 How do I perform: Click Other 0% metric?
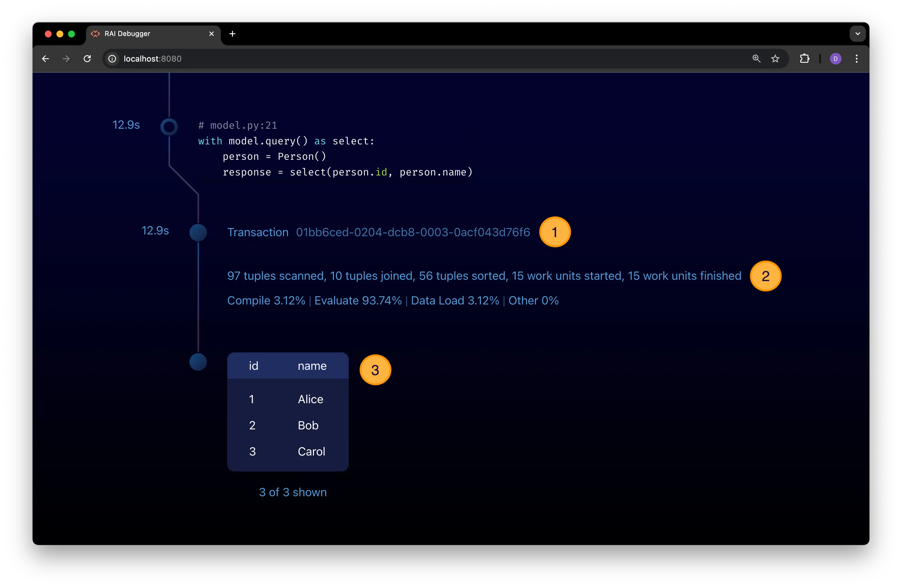[533, 300]
